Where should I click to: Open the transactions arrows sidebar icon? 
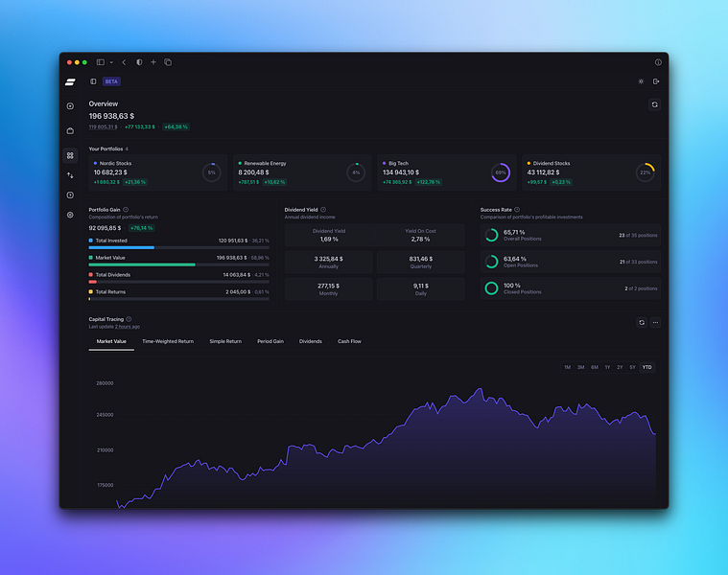(70, 175)
